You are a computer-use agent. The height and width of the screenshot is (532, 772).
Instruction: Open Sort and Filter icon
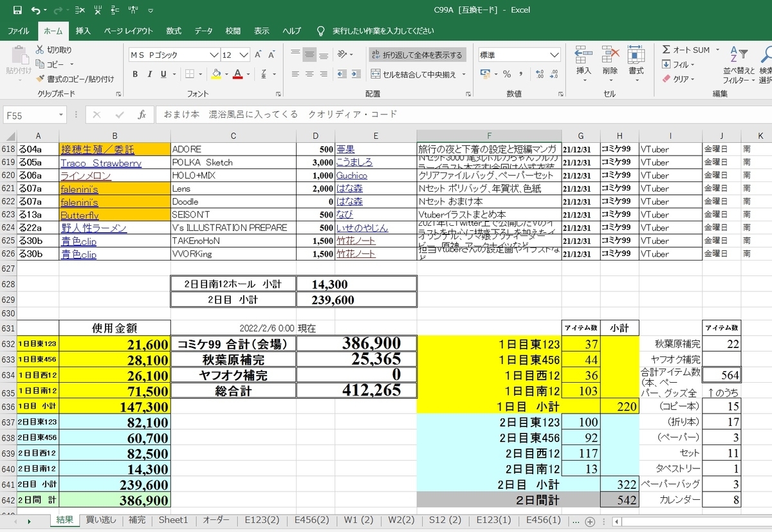pos(739,55)
